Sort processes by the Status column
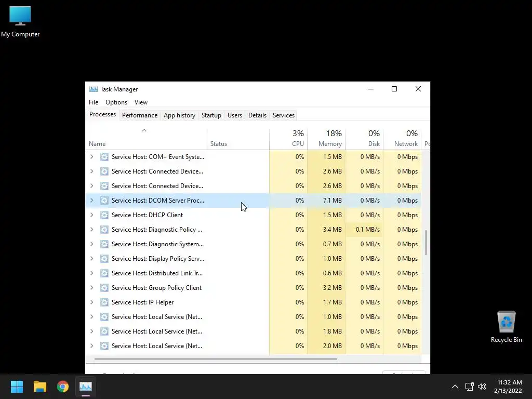Screen dimensions: 532x399 click(x=238, y=139)
